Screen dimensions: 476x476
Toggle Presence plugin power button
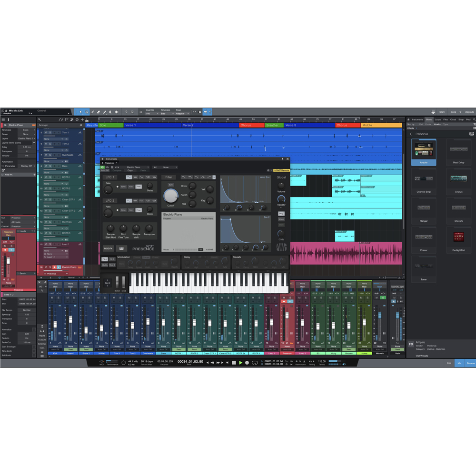click(103, 167)
